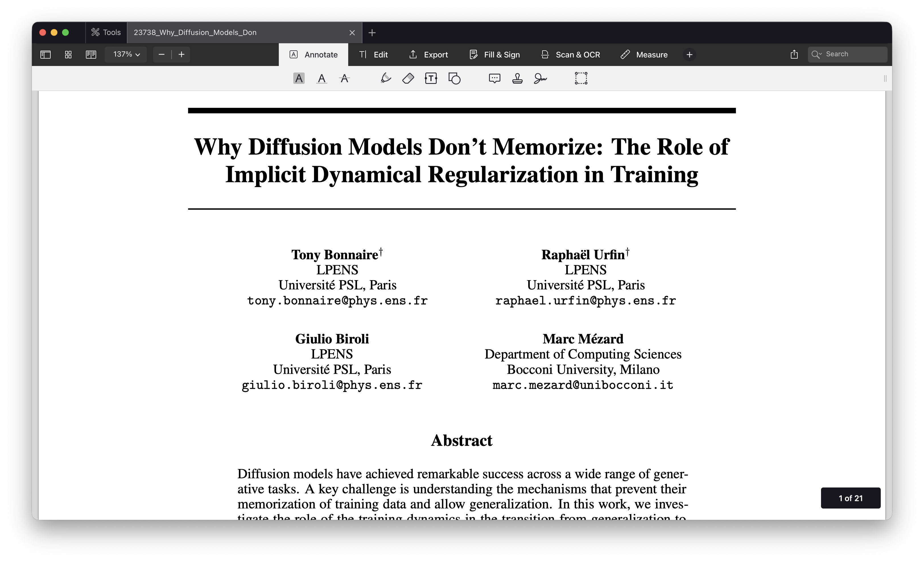Switch to the Edit tab
This screenshot has height=562, width=924.
pyautogui.click(x=374, y=55)
